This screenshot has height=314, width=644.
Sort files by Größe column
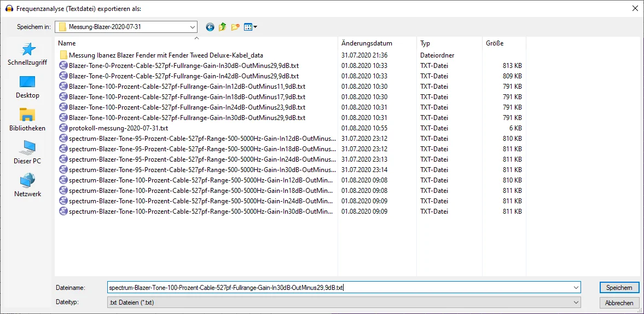point(495,43)
